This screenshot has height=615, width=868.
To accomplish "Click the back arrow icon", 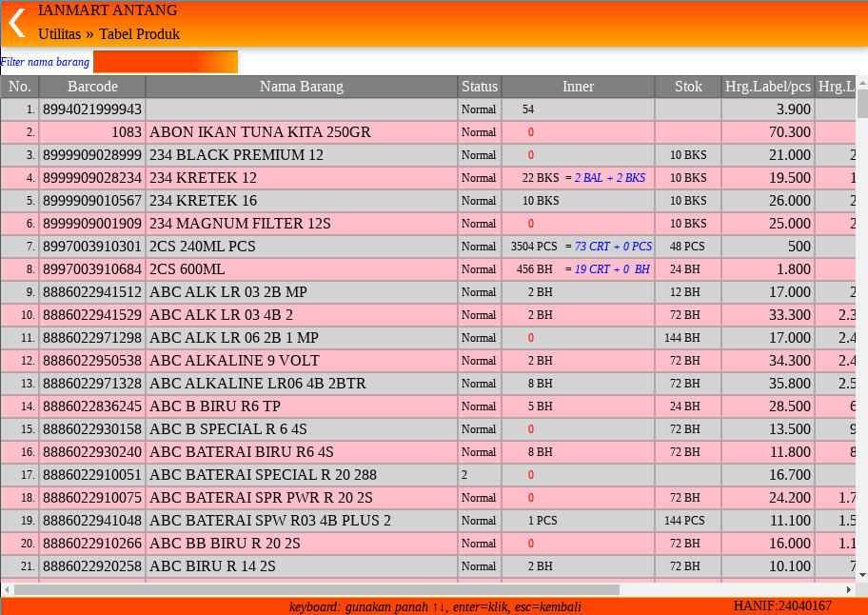I will [x=17, y=23].
